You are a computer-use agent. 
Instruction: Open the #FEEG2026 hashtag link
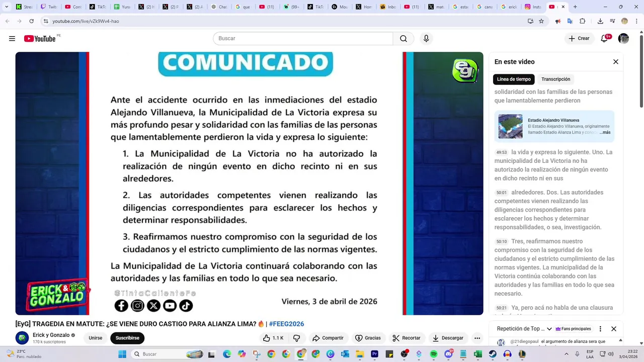point(286,324)
